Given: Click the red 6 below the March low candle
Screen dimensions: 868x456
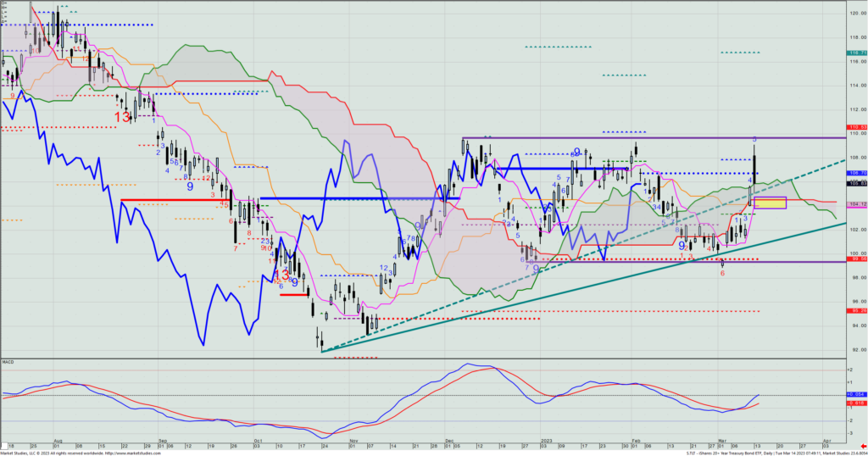Looking at the screenshot, I should (x=722, y=274).
